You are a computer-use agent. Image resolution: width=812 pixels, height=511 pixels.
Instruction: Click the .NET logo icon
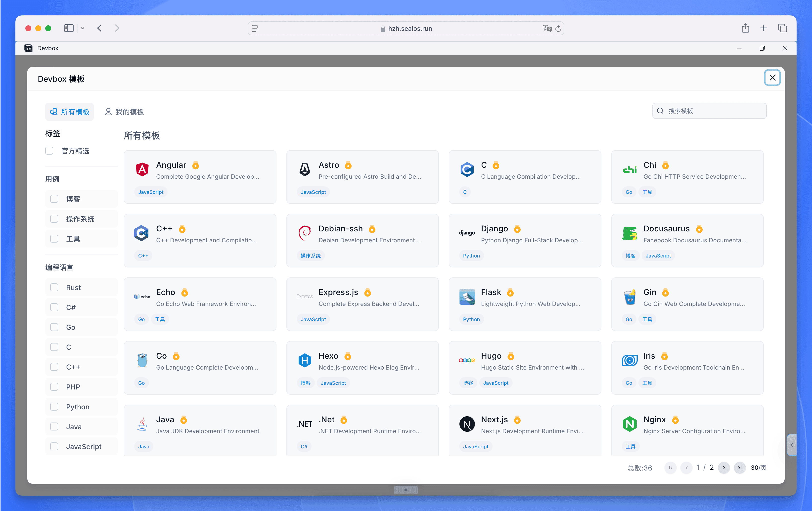pos(305,424)
